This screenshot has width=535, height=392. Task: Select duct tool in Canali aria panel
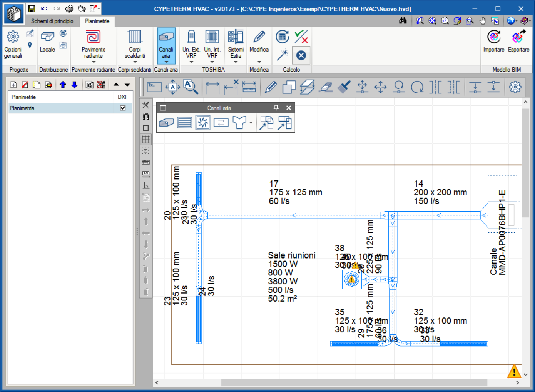tap(166, 123)
